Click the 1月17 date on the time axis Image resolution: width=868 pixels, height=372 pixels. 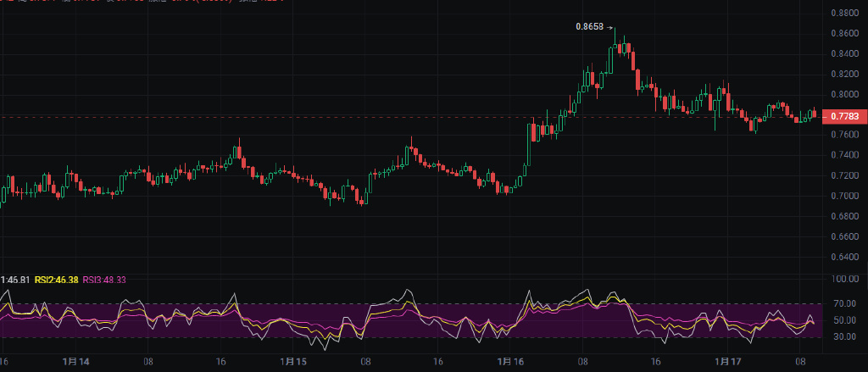coord(727,362)
